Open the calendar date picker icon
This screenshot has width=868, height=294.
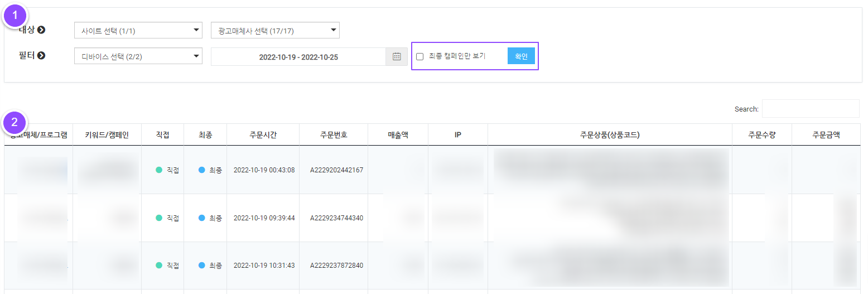[x=397, y=57]
